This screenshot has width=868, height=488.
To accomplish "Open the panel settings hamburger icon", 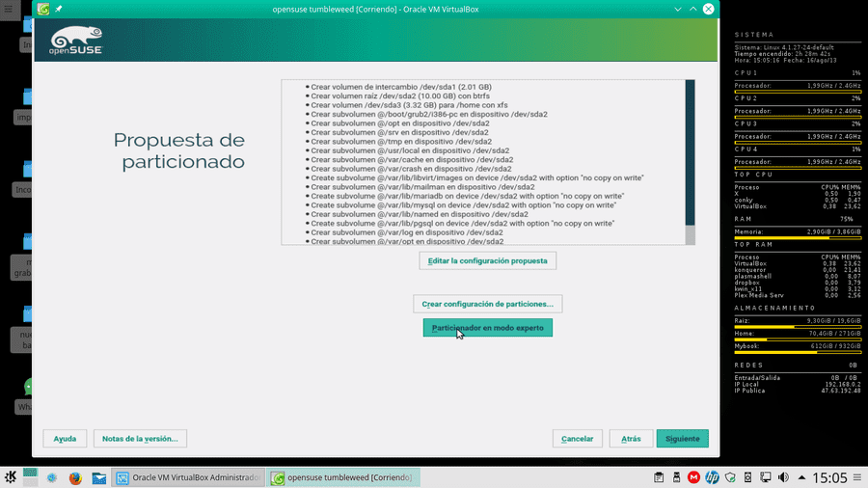I will [857, 477].
